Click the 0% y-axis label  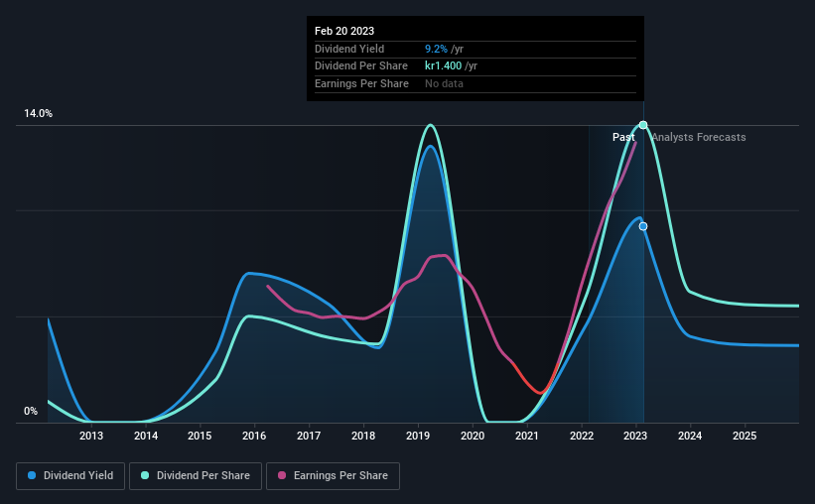coord(31,412)
